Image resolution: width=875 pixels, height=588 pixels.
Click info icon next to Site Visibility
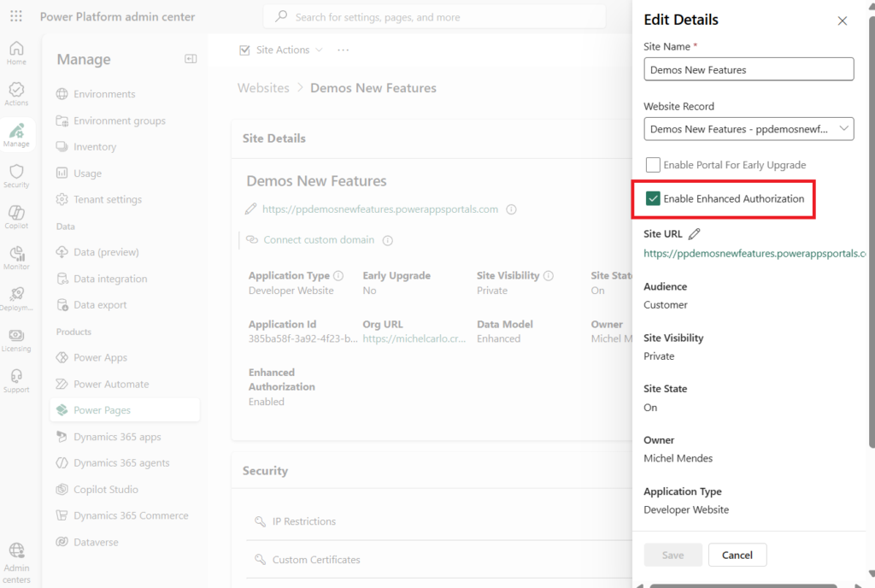[x=549, y=275]
